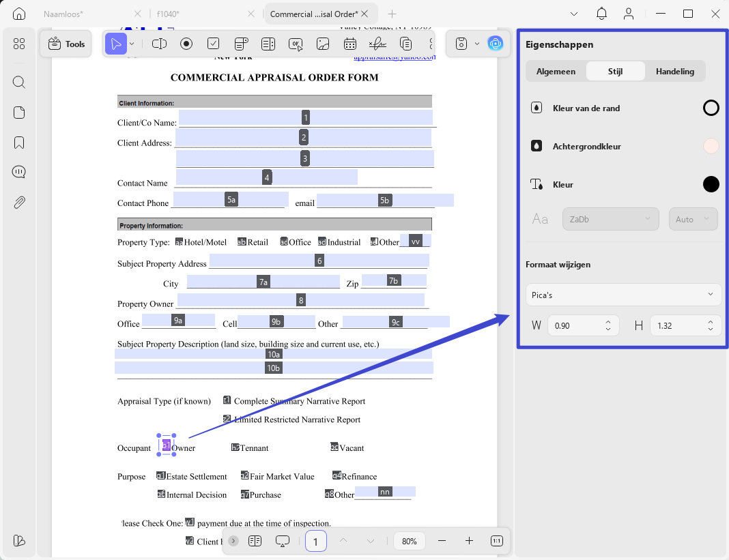Screen dimensions: 729x560
Task: Toggle the Vacant checkbox field
Action: pyautogui.click(x=334, y=447)
